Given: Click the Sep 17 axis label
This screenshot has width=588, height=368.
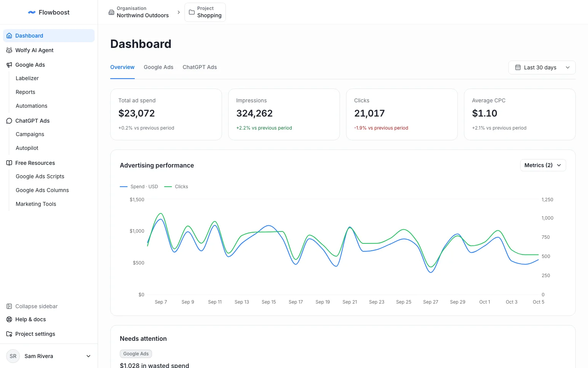Looking at the screenshot, I should tap(296, 302).
